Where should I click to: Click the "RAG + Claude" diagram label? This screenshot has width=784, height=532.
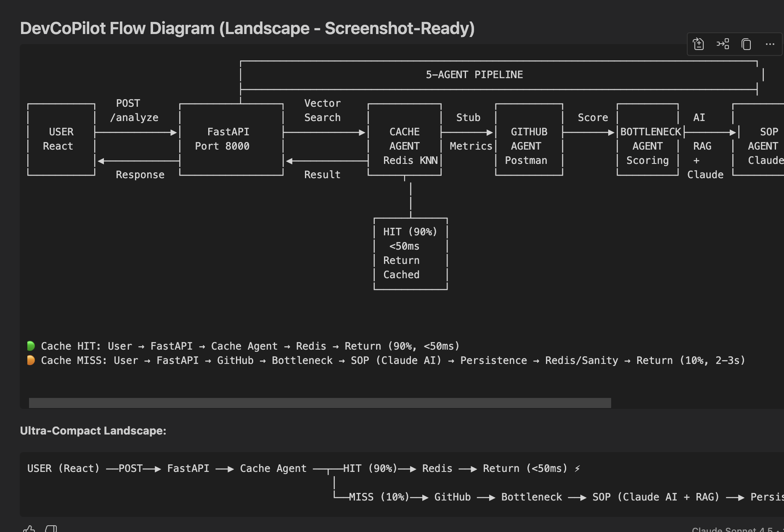(x=705, y=161)
